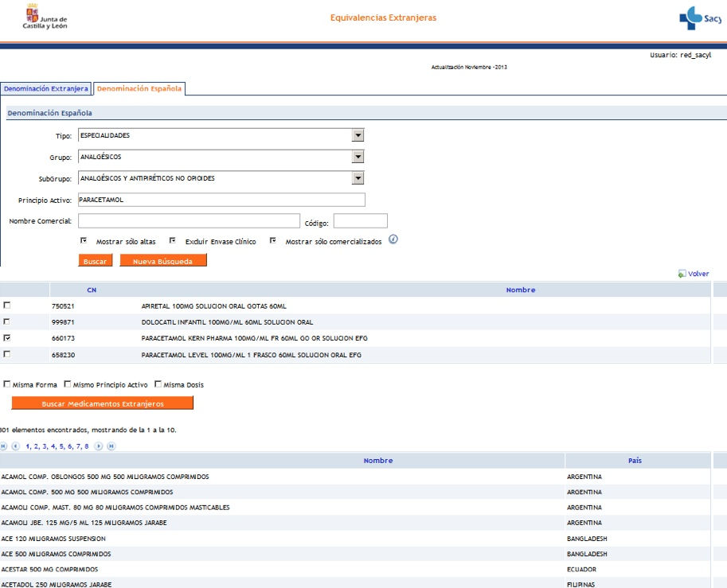The width and height of the screenshot is (727, 588).
Task: Expand the Grupo dropdown
Action: 358,157
